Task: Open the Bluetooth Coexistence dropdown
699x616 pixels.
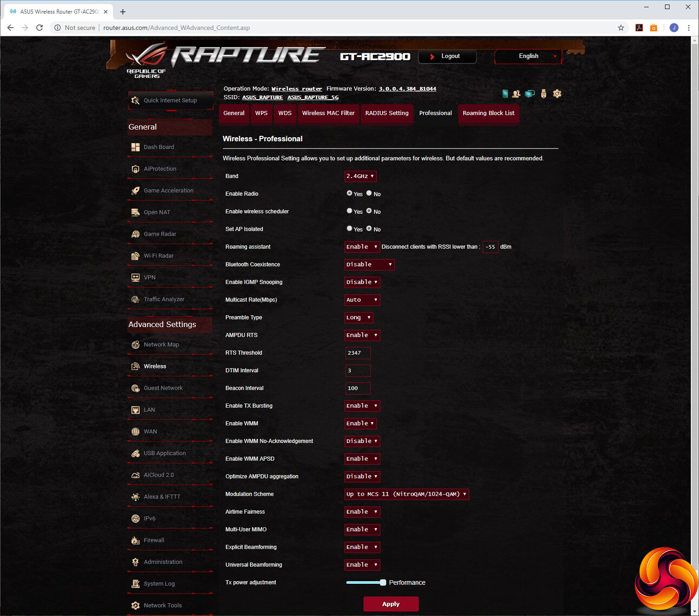Action: pyautogui.click(x=369, y=265)
